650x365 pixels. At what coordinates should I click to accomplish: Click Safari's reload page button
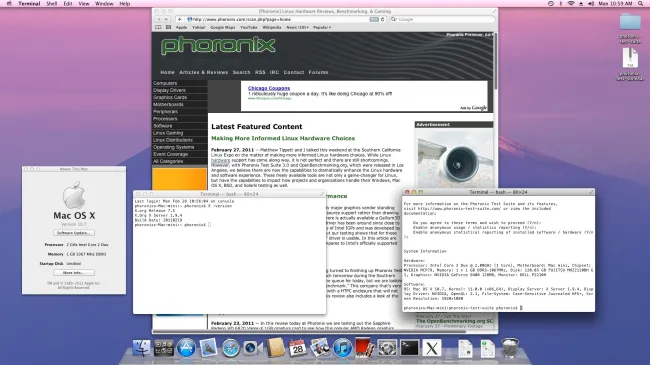pos(383,19)
